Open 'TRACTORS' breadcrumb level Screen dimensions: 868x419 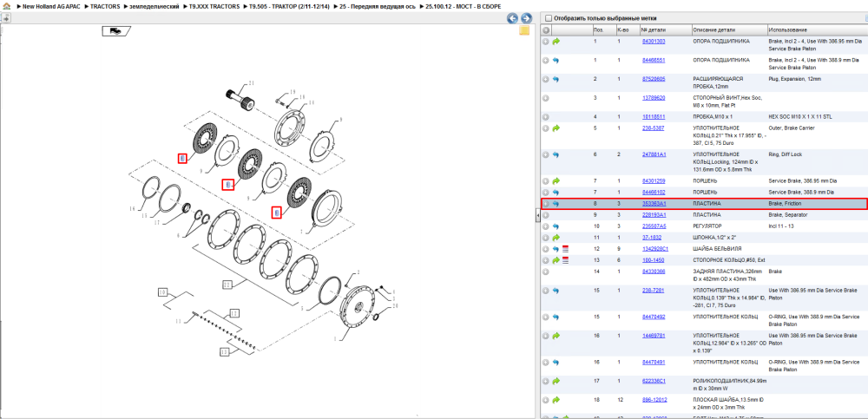105,6
